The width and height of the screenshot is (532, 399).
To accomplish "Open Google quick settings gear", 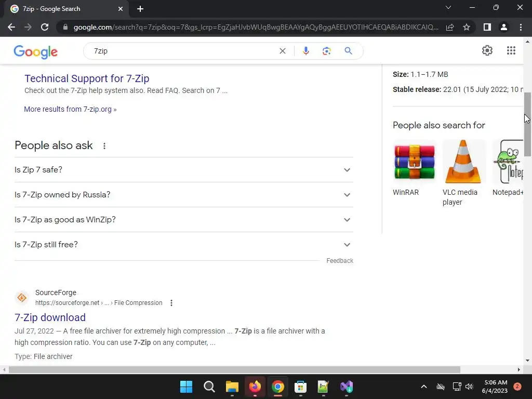I will click(x=487, y=50).
